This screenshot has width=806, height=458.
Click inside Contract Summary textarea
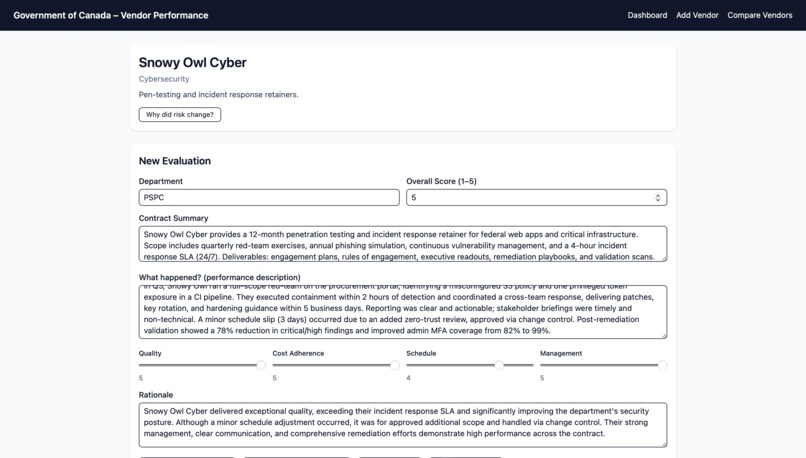403,244
